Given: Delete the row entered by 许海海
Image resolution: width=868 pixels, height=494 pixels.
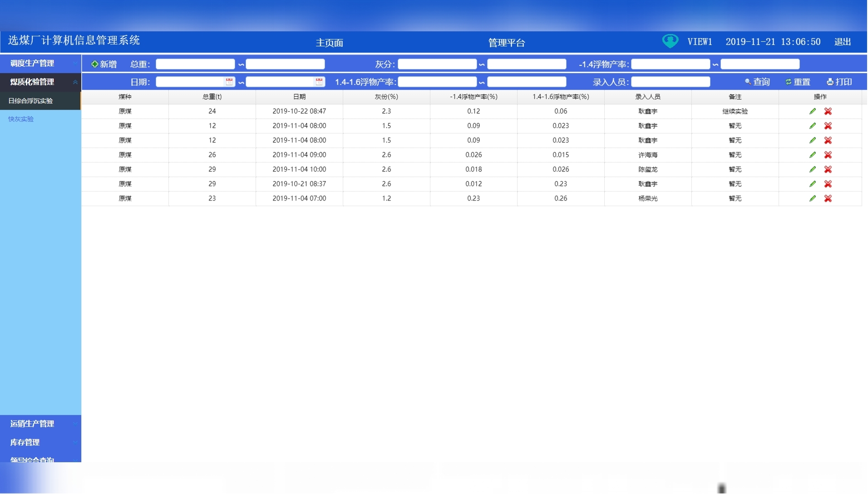Looking at the screenshot, I should (829, 155).
